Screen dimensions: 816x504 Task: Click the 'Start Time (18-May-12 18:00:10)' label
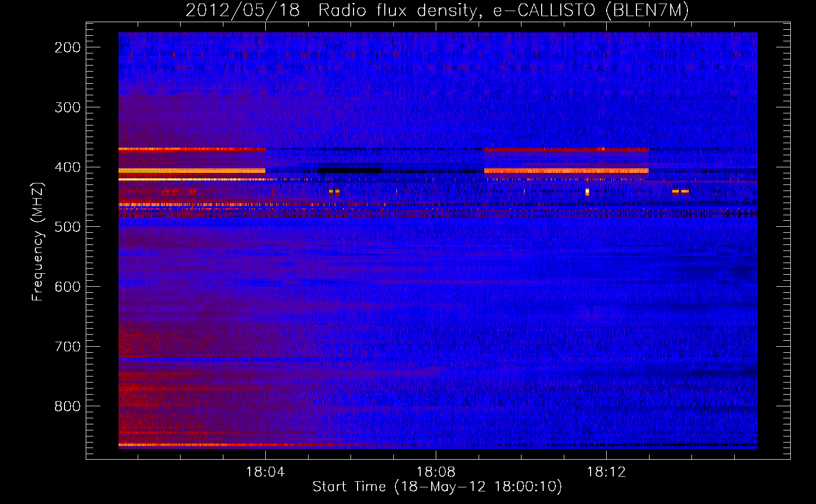437,487
